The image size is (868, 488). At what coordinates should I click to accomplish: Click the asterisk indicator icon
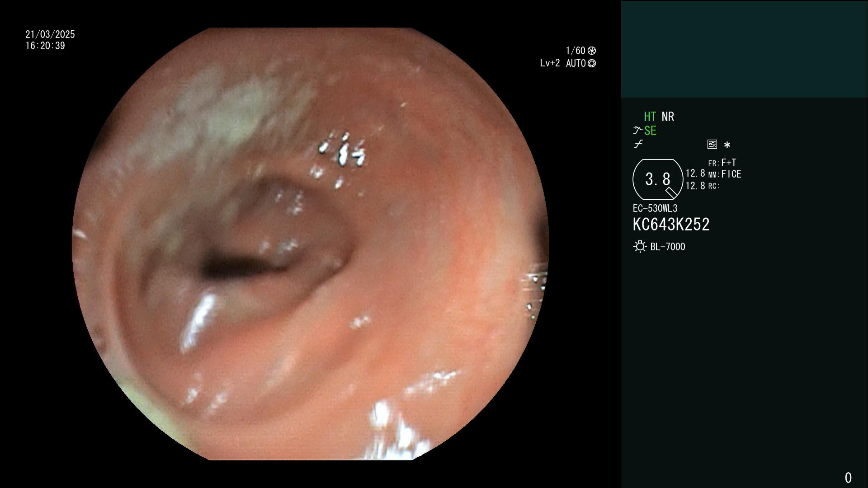[727, 145]
